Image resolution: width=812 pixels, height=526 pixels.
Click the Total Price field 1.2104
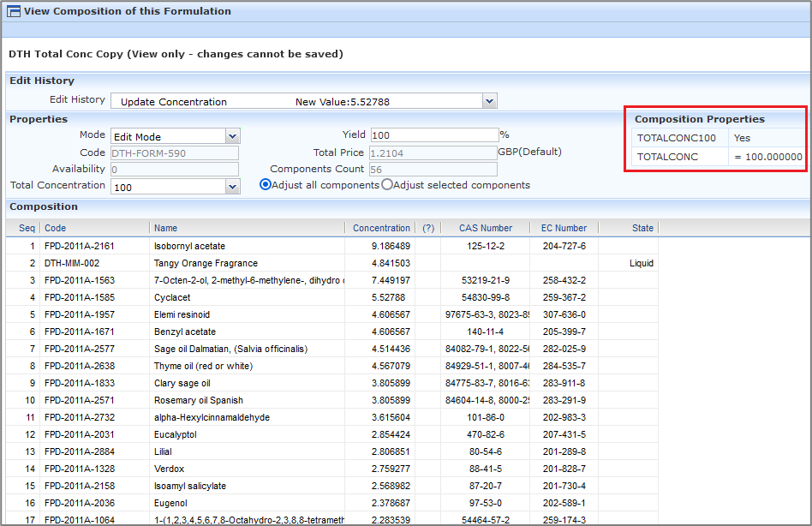[433, 153]
